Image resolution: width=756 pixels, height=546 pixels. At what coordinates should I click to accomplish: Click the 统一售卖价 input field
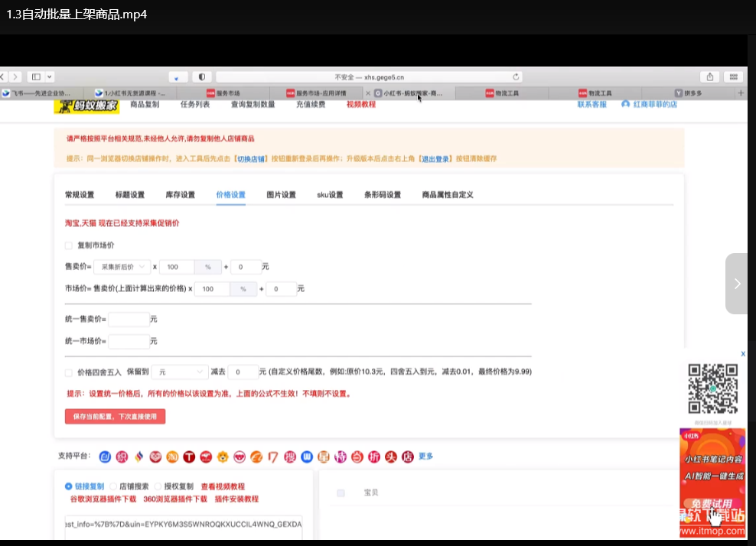click(129, 319)
